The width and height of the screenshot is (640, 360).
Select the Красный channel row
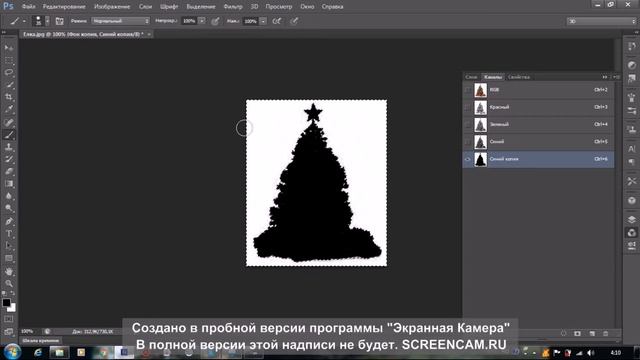(538, 107)
